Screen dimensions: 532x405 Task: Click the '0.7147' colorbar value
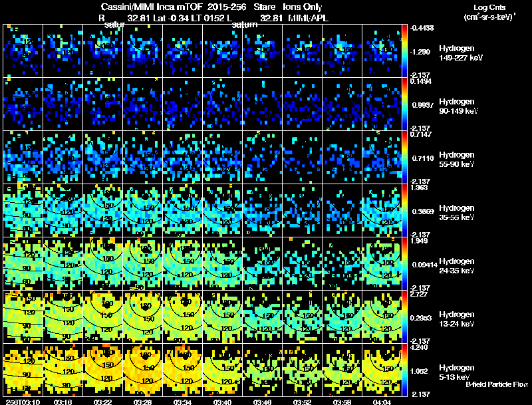tap(421, 134)
